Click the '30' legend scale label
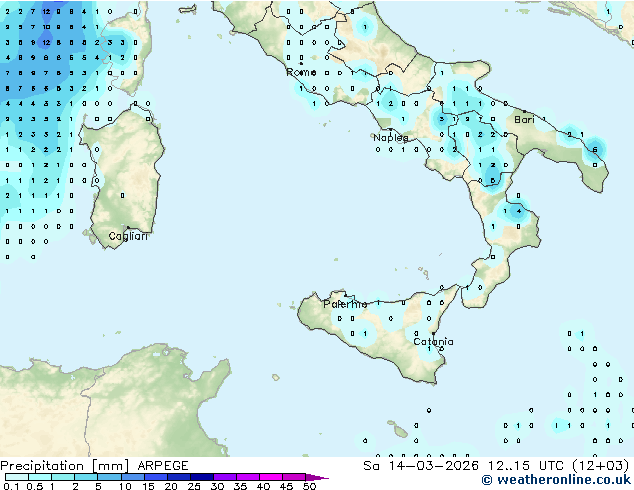 [217, 486]
